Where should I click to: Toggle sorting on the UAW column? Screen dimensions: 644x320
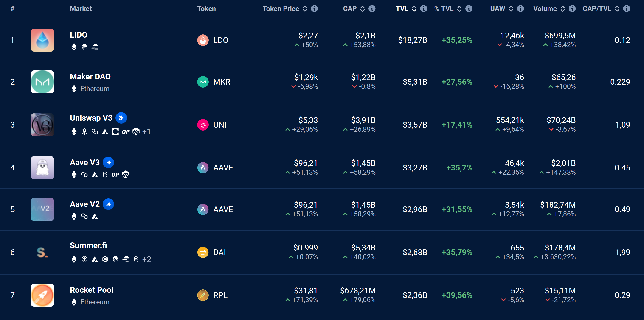pyautogui.click(x=511, y=8)
